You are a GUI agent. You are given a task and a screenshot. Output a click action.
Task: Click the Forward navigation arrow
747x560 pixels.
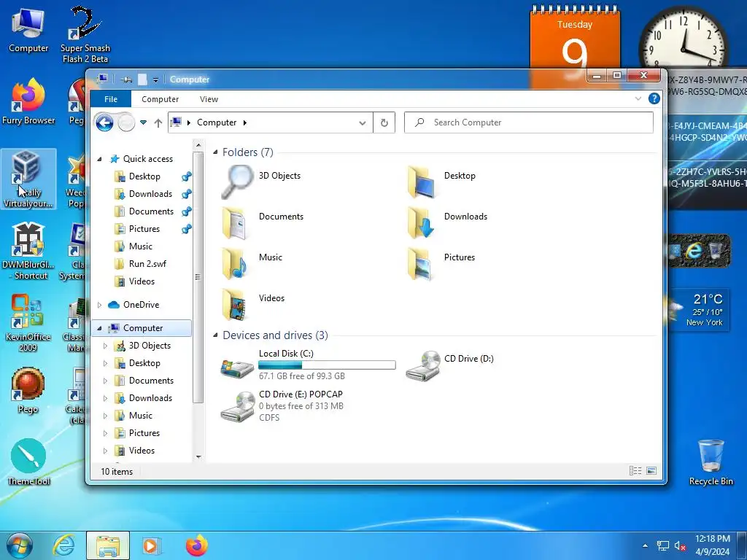[x=126, y=122]
